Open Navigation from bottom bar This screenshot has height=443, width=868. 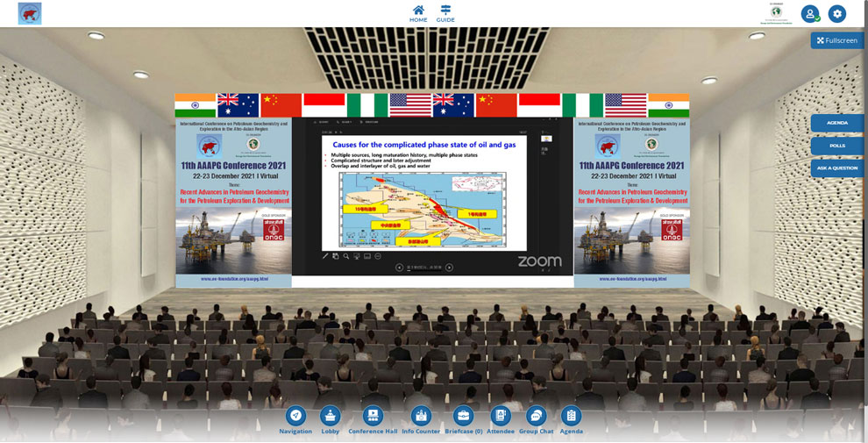(295, 419)
